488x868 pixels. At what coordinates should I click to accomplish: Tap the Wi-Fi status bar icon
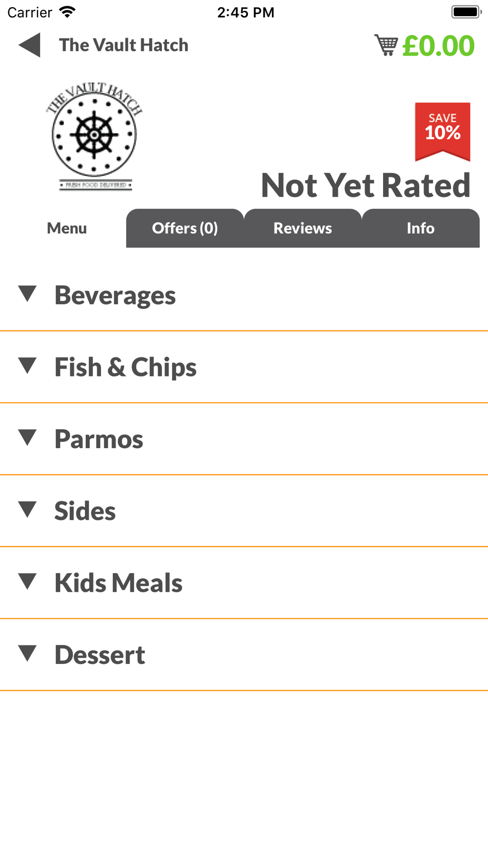tap(67, 12)
